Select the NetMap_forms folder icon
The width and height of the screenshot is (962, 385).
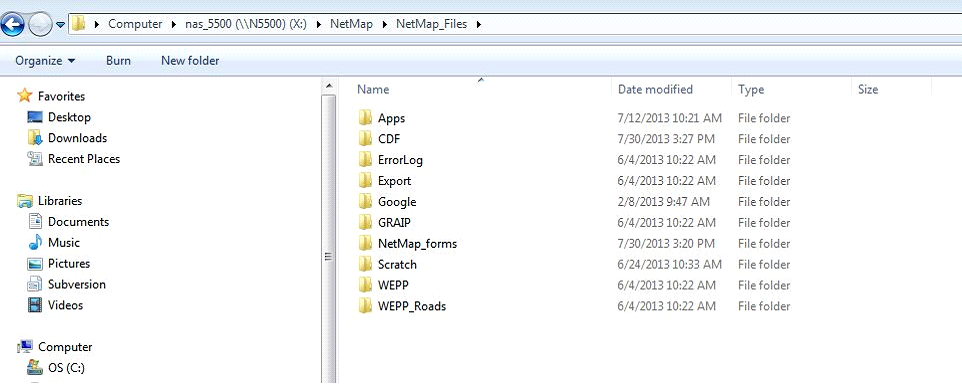(366, 243)
